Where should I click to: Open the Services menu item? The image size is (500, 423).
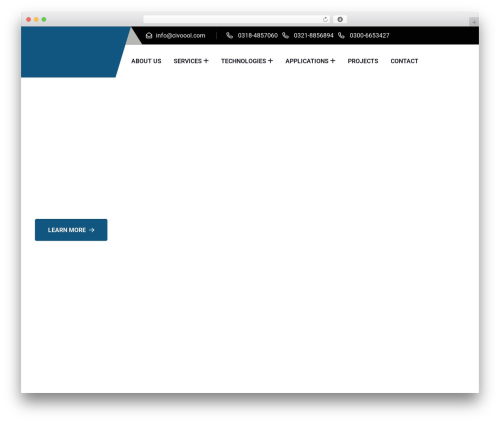click(188, 61)
